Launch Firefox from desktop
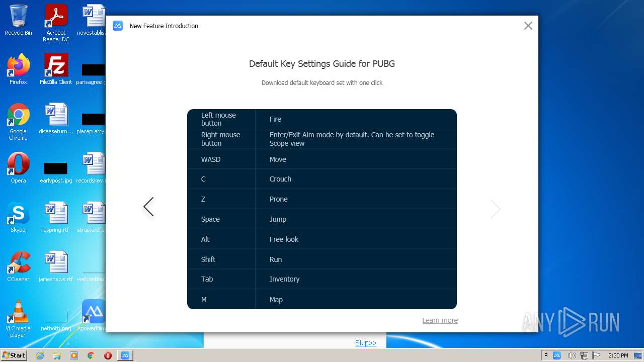The width and height of the screenshot is (644, 362). [x=18, y=69]
